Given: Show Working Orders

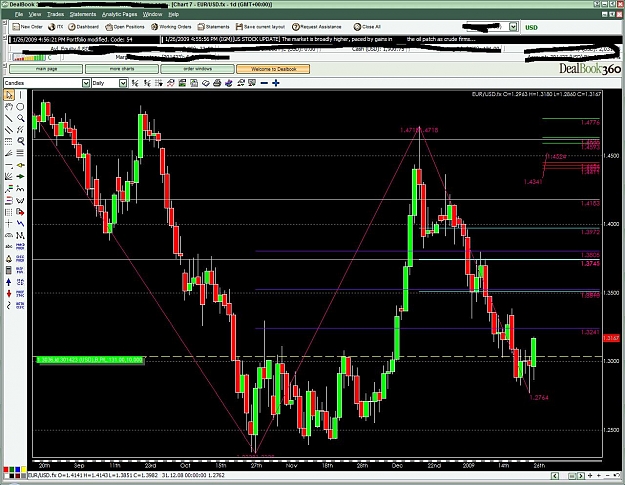Looking at the screenshot, I should 171,27.
